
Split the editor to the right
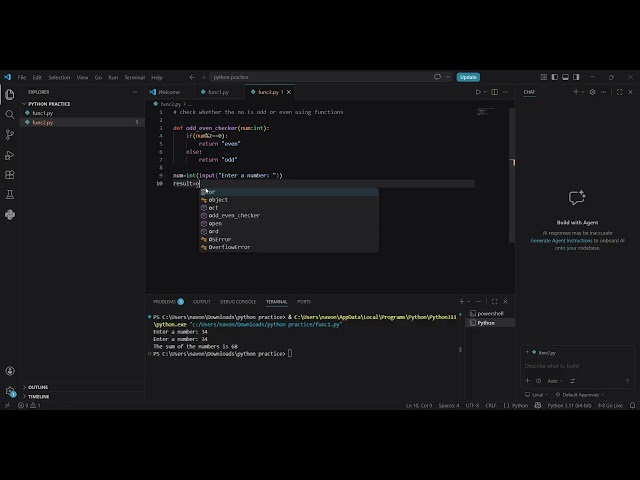495,92
